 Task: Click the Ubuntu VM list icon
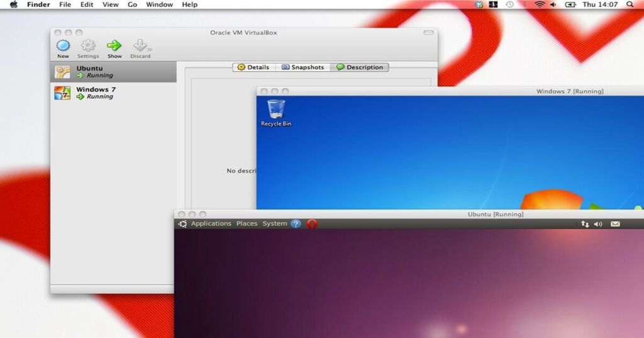[x=62, y=72]
